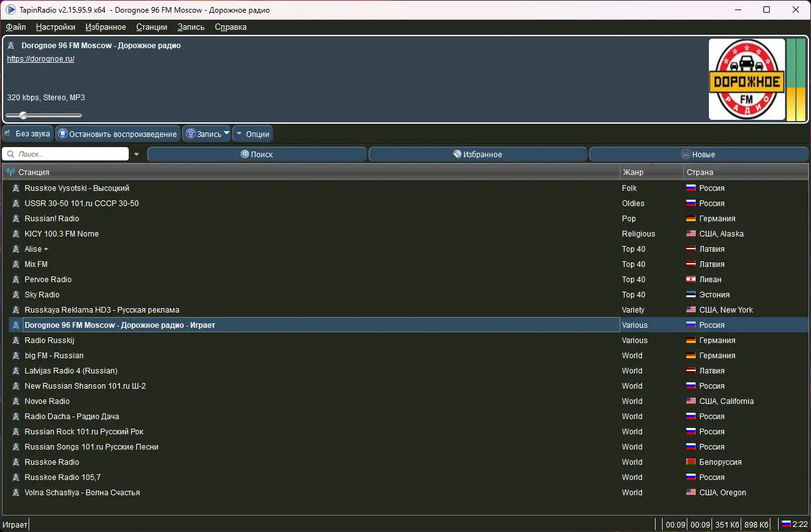Click antenna icon beside Russian! Radio
The image size is (811, 532).
tap(16, 219)
